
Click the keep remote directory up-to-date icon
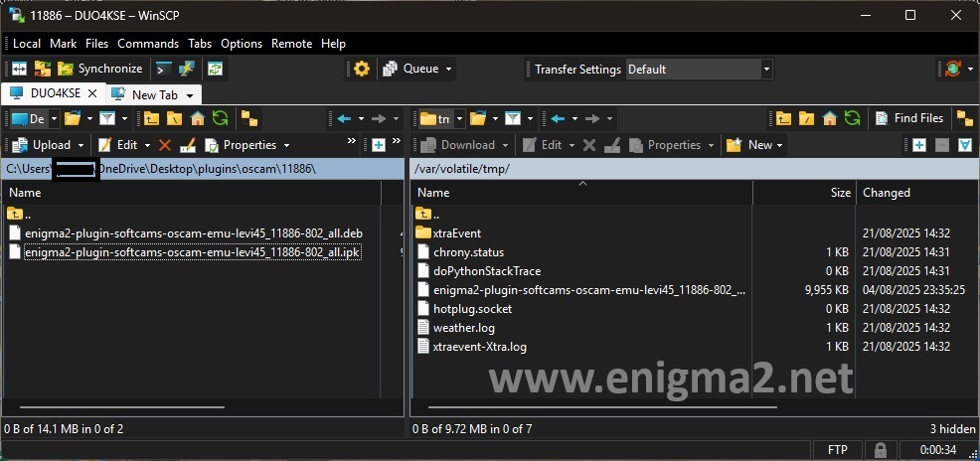(215, 69)
